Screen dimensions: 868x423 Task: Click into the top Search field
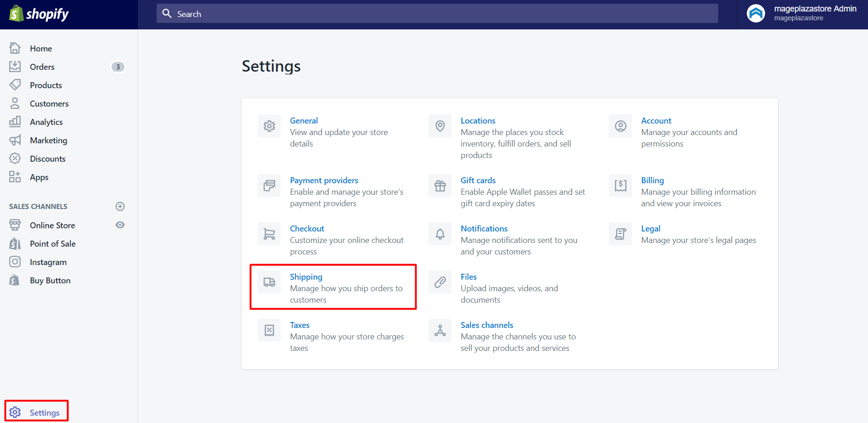click(436, 14)
